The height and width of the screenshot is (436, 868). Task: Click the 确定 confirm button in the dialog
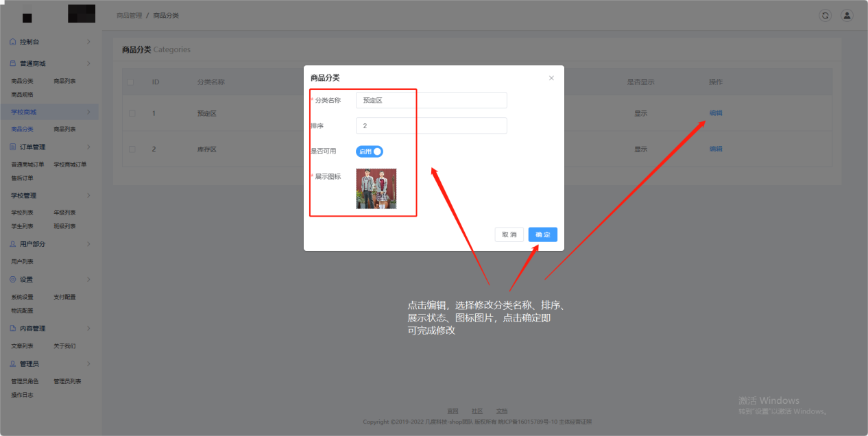(x=542, y=234)
